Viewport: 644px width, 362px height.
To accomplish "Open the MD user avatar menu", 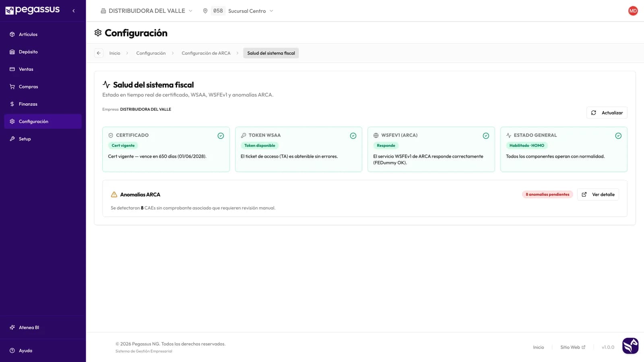I will click(x=633, y=11).
